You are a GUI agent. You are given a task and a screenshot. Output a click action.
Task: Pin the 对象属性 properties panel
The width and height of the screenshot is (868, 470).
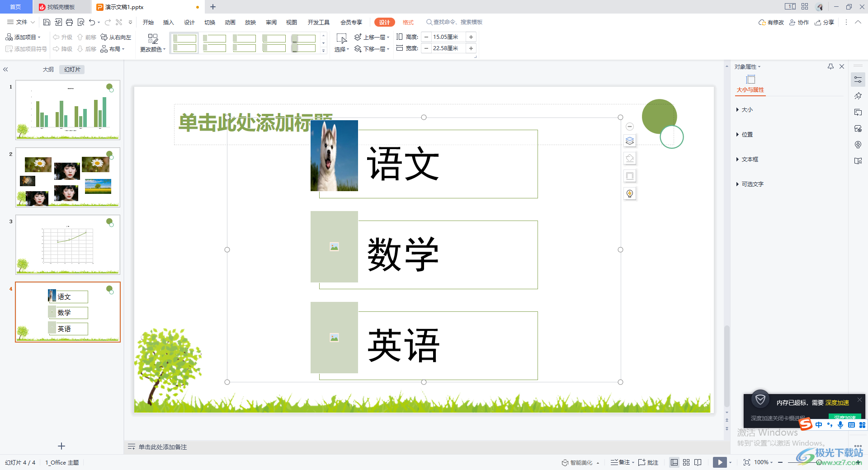point(830,66)
